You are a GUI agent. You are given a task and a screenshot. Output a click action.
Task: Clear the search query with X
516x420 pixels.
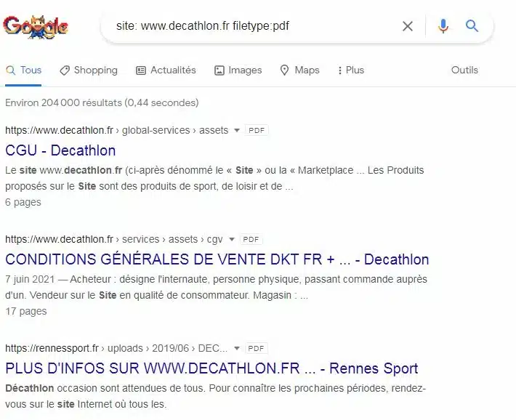408,26
